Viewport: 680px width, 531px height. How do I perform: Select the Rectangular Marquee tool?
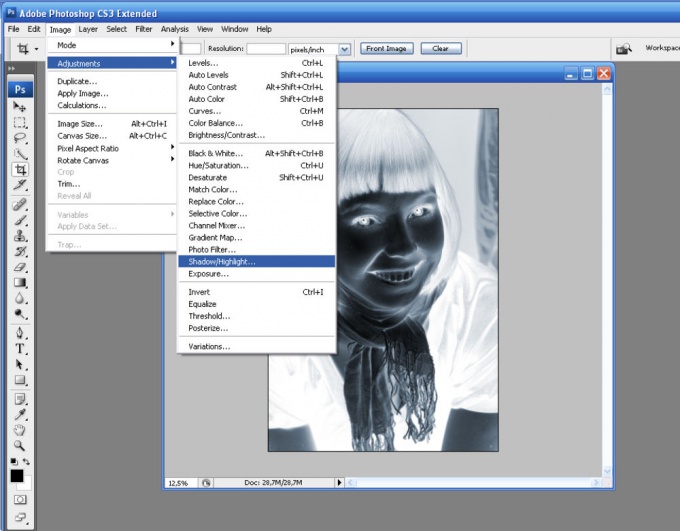tap(20, 122)
